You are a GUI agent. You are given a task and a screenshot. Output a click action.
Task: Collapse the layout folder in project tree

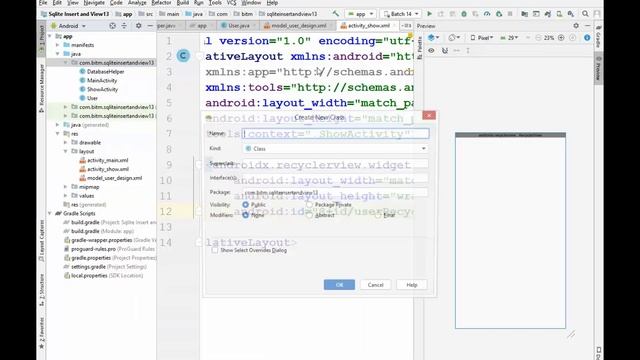pyautogui.click(x=65, y=151)
